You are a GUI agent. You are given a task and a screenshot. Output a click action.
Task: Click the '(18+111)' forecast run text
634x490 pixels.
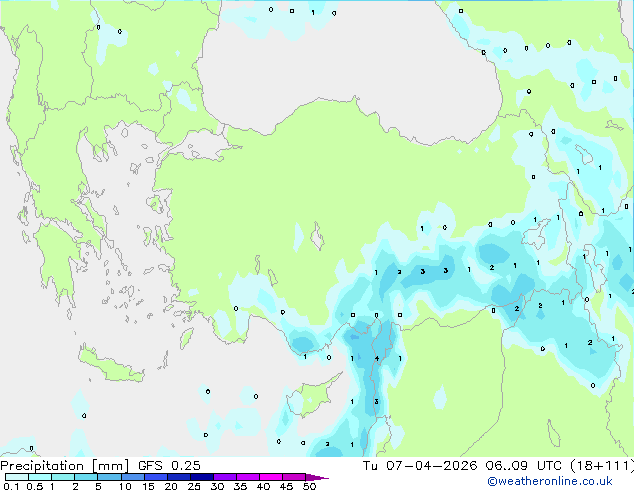602,466
